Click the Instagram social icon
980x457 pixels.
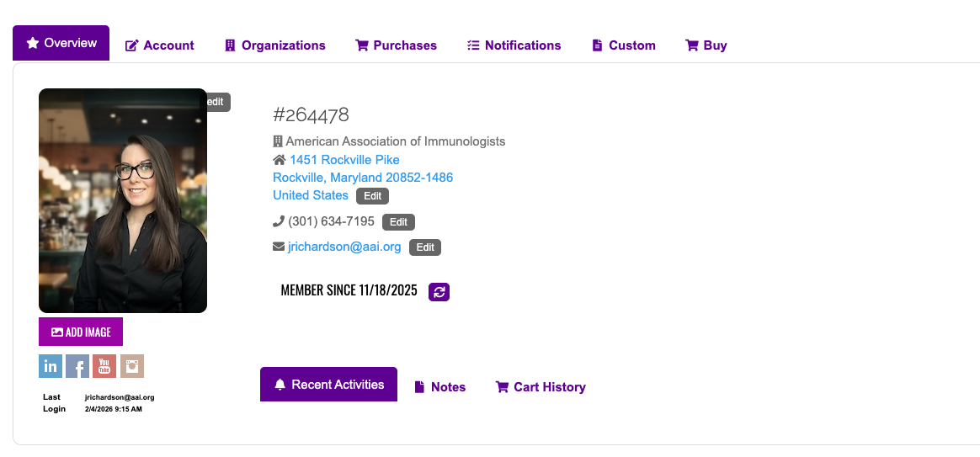[x=132, y=366]
